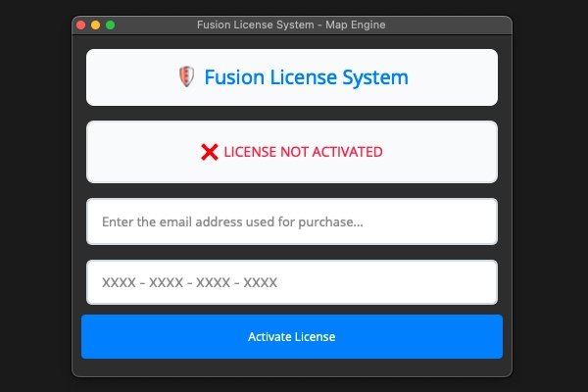Screen dimensions: 588x392
Task: Maximize window with the green button
Action: pos(110,25)
